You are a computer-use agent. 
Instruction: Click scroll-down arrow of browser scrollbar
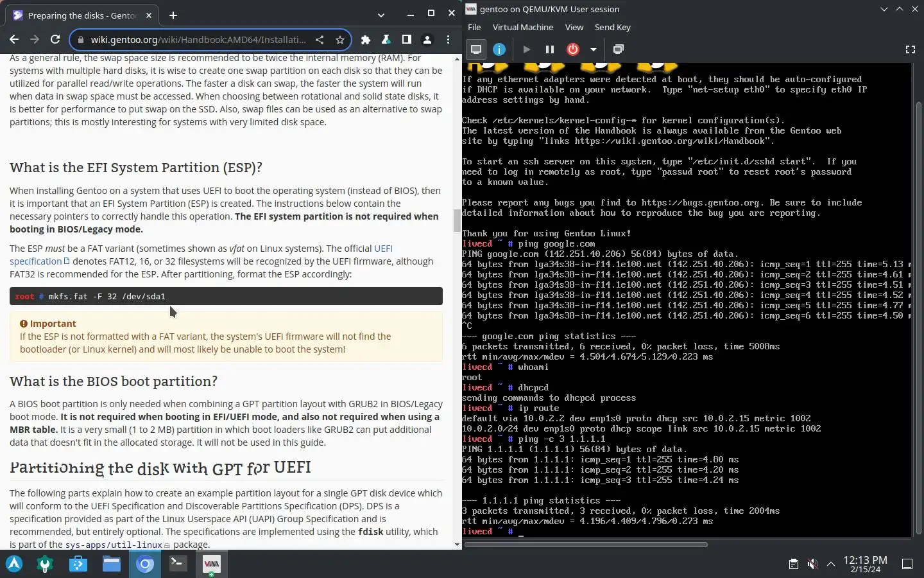(457, 545)
